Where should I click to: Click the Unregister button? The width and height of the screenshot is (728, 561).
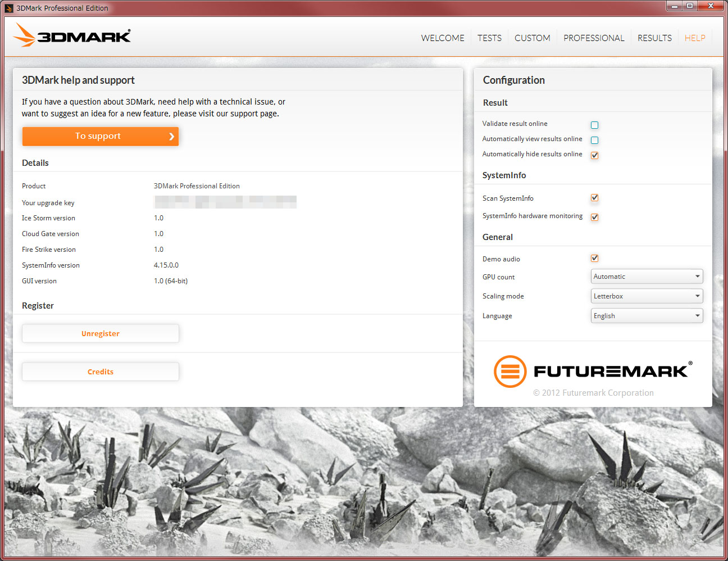click(x=101, y=333)
